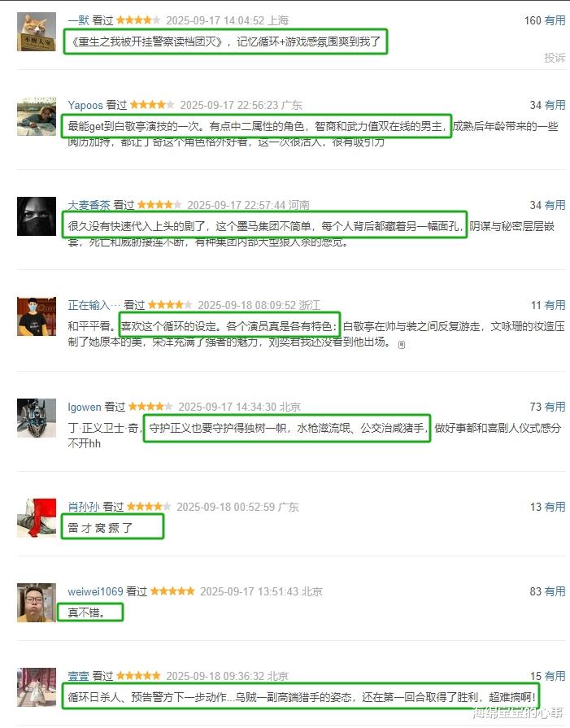This screenshot has width=570, height=728.
Task: Vote 有用 on 壹壹's review
Action: click(555, 676)
